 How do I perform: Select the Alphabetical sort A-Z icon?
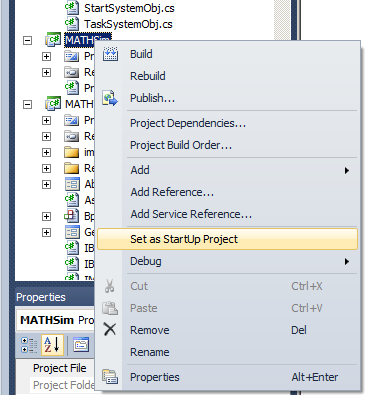(52, 345)
